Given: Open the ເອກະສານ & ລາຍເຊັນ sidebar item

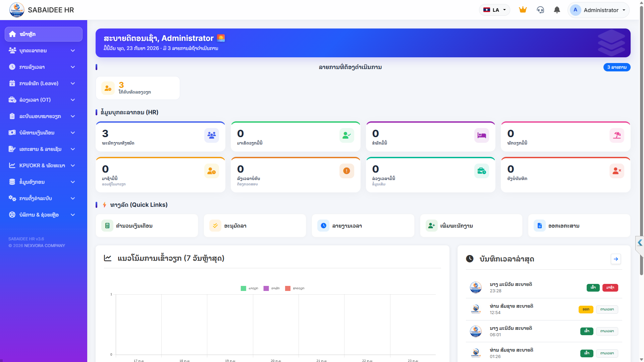Looking at the screenshot, I should (x=44, y=149).
